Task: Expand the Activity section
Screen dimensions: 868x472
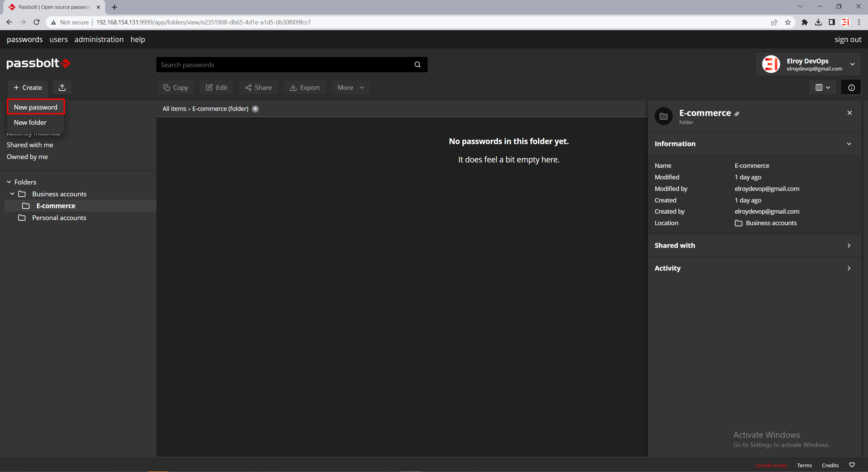Action: tap(849, 268)
